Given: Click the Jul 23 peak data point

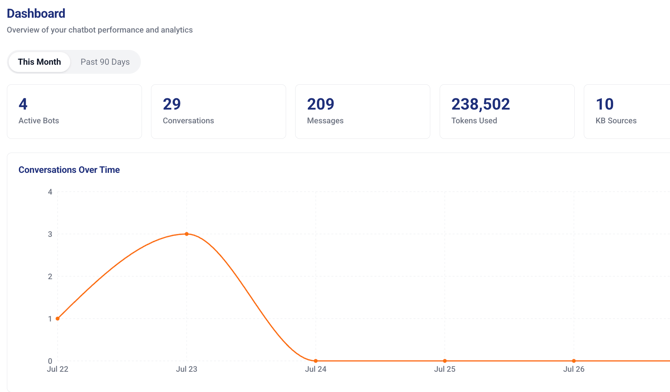Looking at the screenshot, I should click(x=187, y=234).
